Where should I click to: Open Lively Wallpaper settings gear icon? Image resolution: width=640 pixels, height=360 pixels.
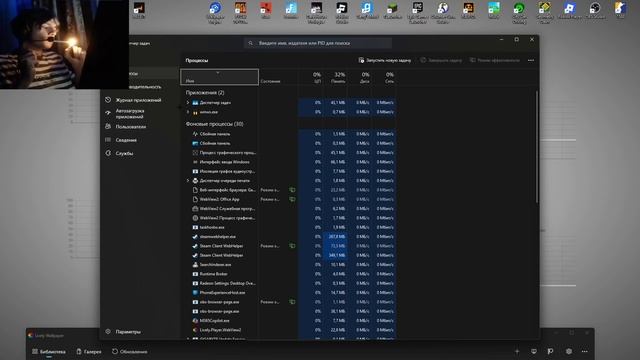(x=569, y=351)
